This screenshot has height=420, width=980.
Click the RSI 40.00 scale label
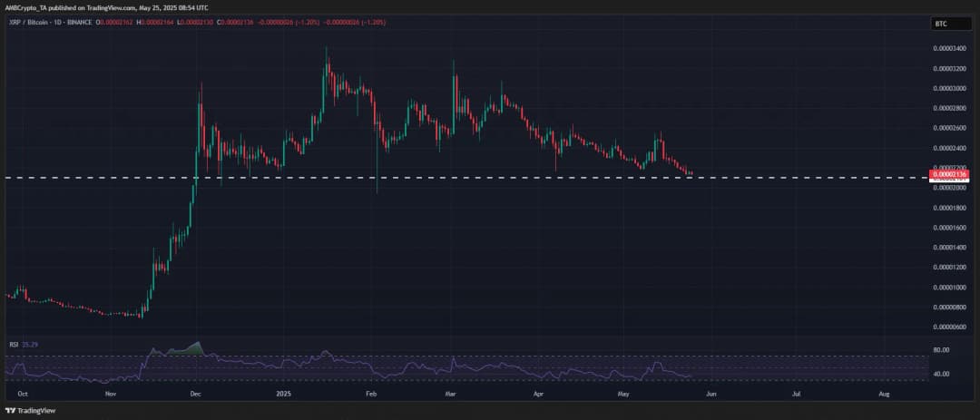coord(943,374)
